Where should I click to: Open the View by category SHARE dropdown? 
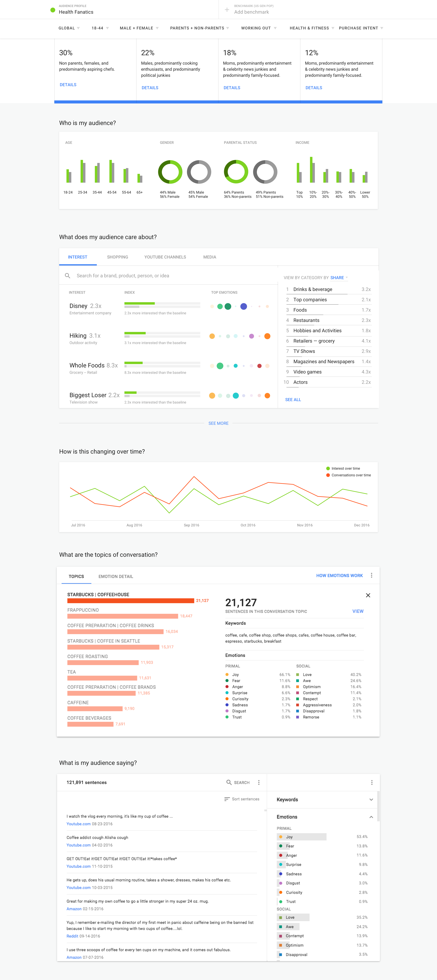click(x=339, y=278)
